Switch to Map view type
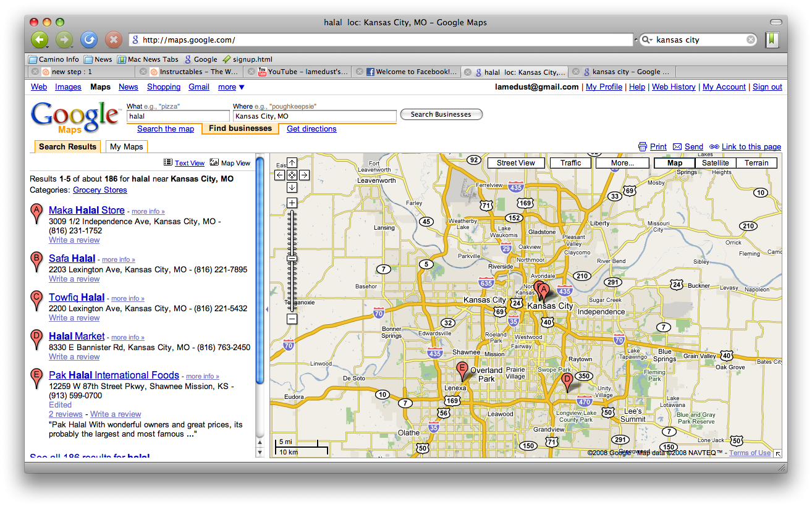The height and width of the screenshot is (507, 812). click(675, 163)
